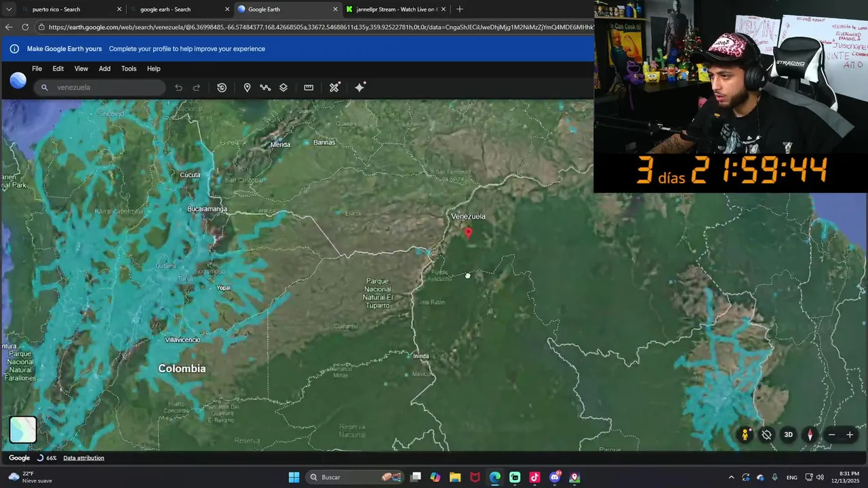Close the Google Earth browser tab

(x=335, y=9)
